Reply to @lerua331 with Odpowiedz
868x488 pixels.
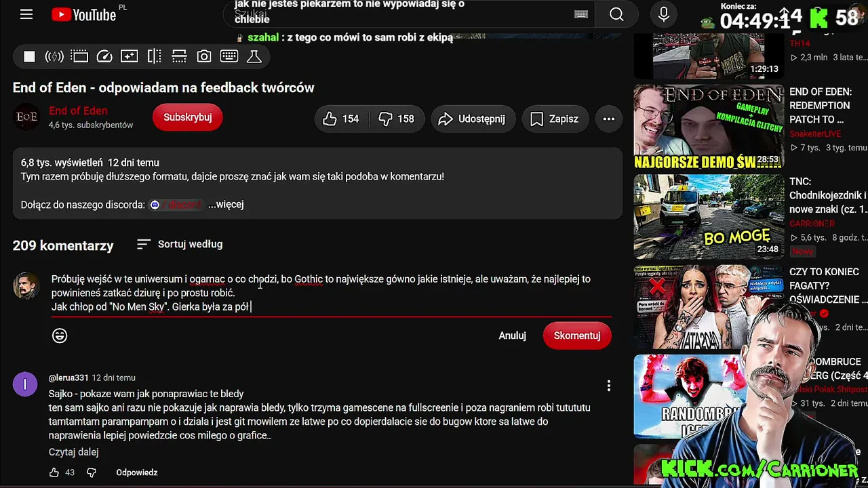[137, 472]
